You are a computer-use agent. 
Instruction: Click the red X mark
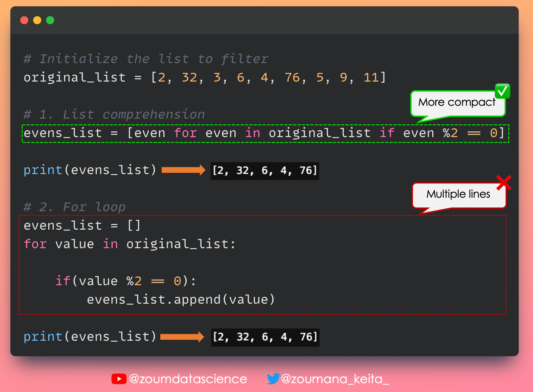(x=504, y=183)
